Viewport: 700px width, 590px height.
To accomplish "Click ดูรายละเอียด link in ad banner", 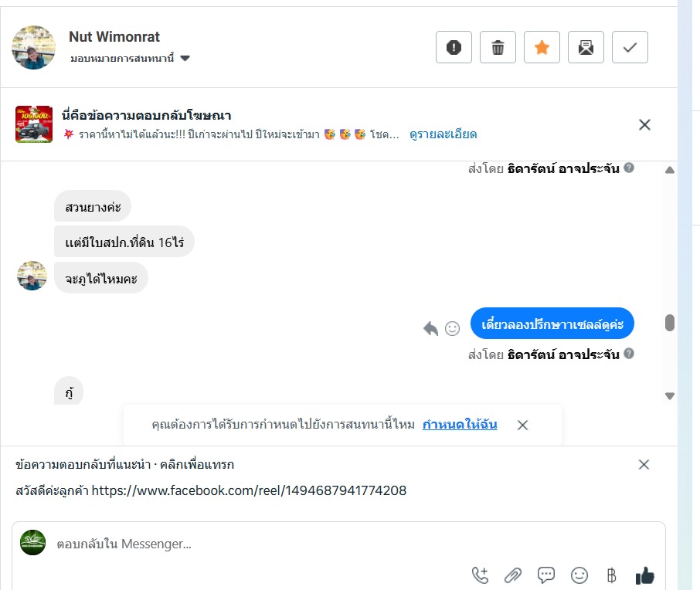I will 443,134.
